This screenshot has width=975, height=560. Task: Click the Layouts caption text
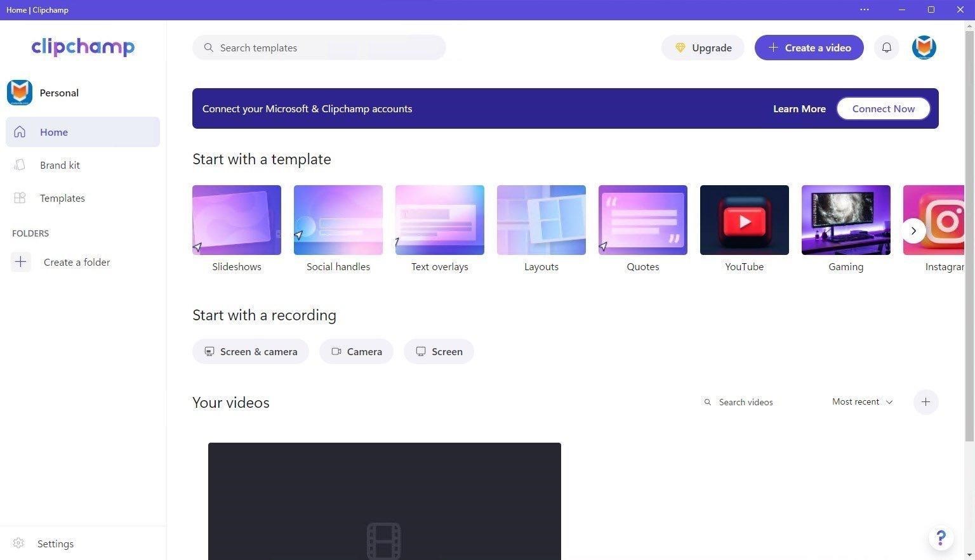(541, 267)
